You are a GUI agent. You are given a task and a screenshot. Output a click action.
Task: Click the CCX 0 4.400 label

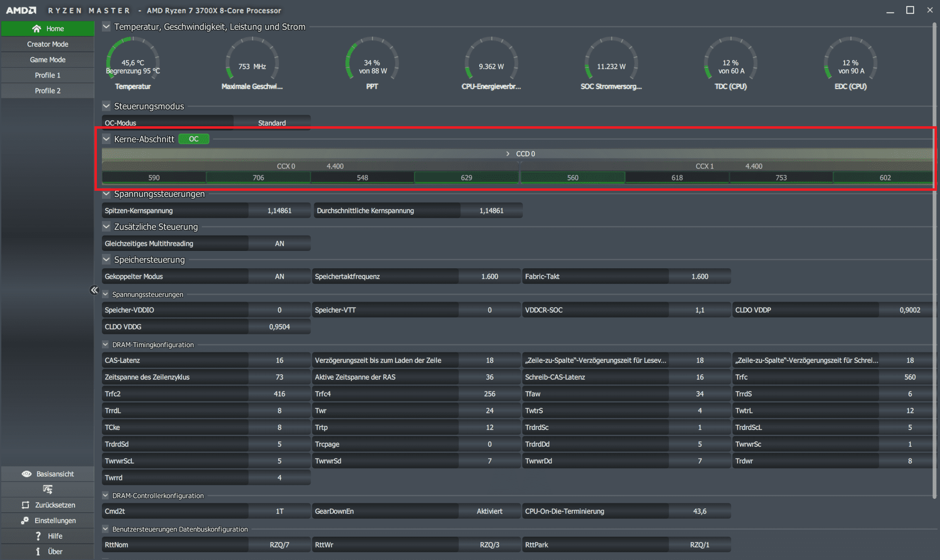pyautogui.click(x=310, y=166)
